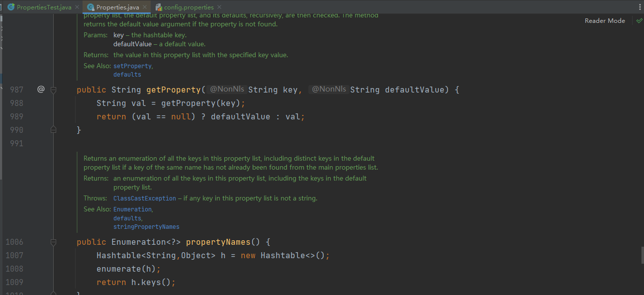Collapse the getProperty method at line 987
644x295 pixels.
coord(53,90)
